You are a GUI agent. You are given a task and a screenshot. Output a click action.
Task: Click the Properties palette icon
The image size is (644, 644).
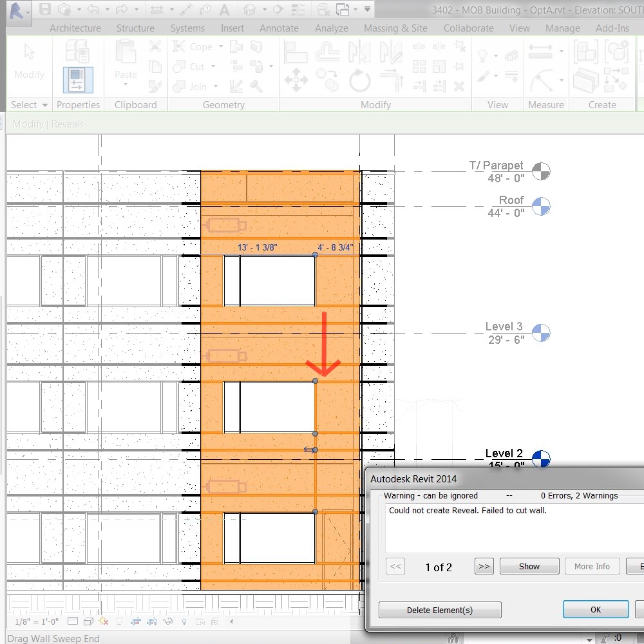point(78,80)
